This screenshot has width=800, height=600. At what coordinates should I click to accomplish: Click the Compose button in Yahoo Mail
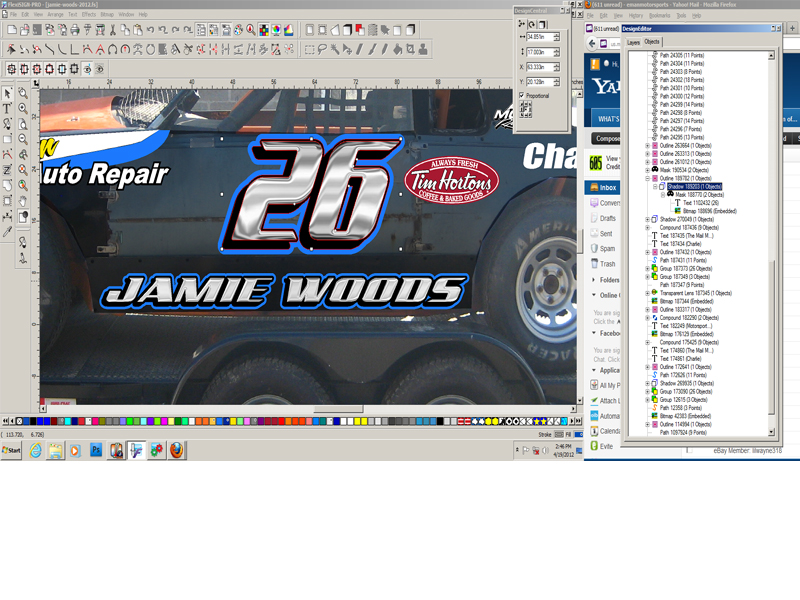pyautogui.click(x=606, y=138)
